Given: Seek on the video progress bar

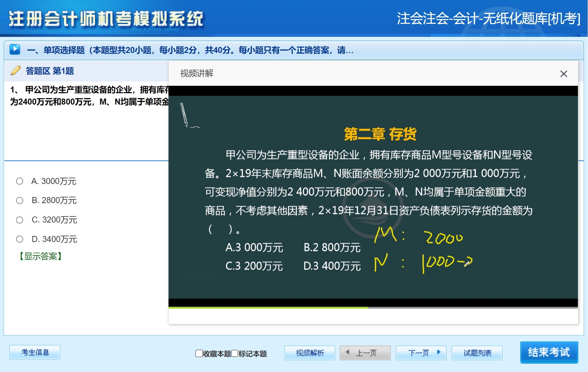Looking at the screenshot, I should pos(373,307).
